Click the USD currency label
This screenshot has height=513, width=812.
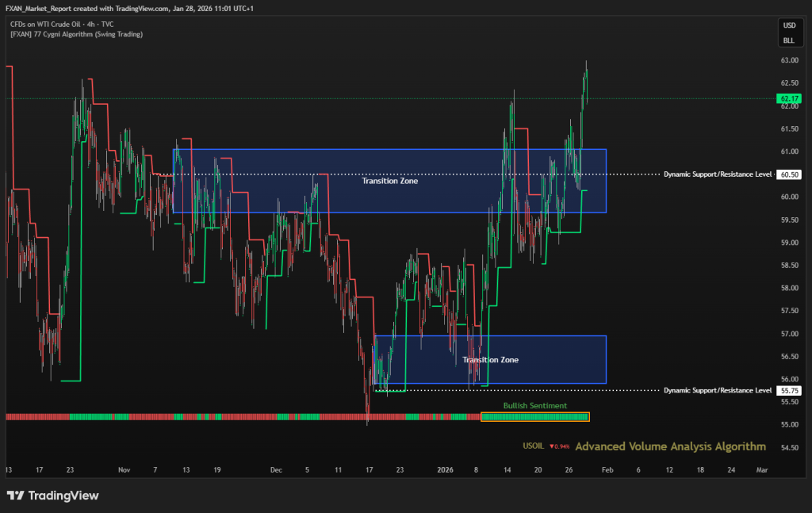[x=788, y=26]
